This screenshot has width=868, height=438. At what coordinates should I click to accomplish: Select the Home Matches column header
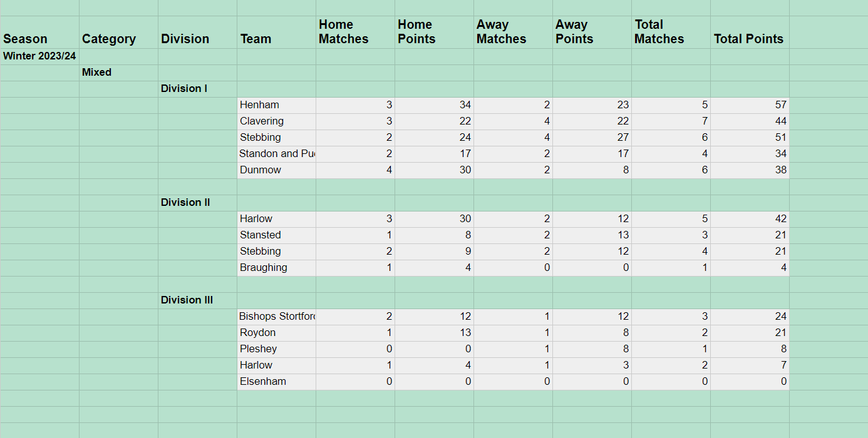355,33
